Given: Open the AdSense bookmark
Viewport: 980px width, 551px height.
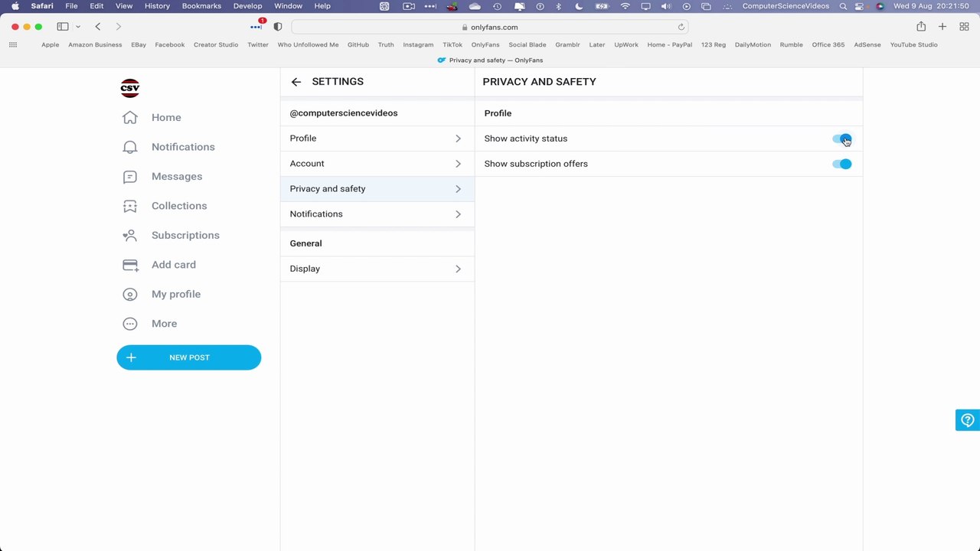Looking at the screenshot, I should pyautogui.click(x=867, y=44).
